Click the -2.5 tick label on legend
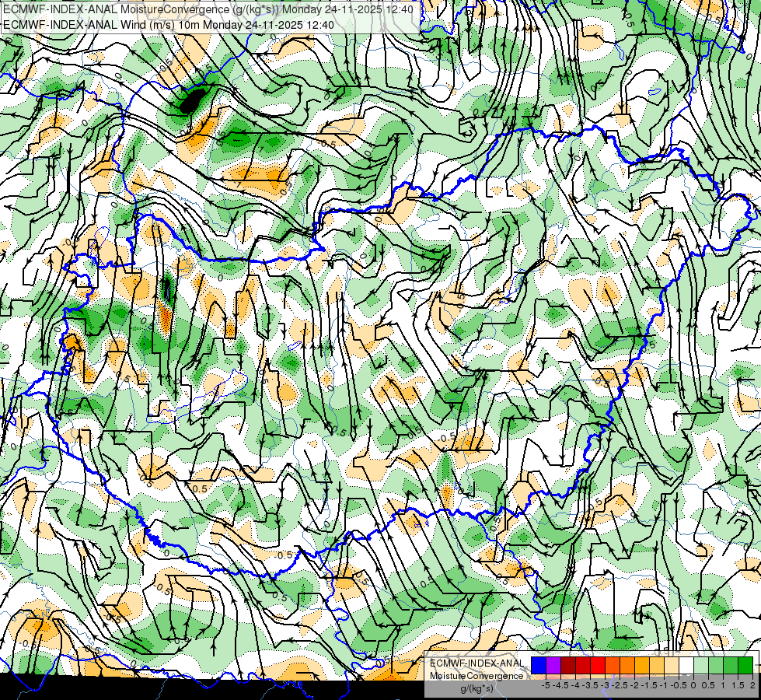761x700 pixels. [x=620, y=685]
